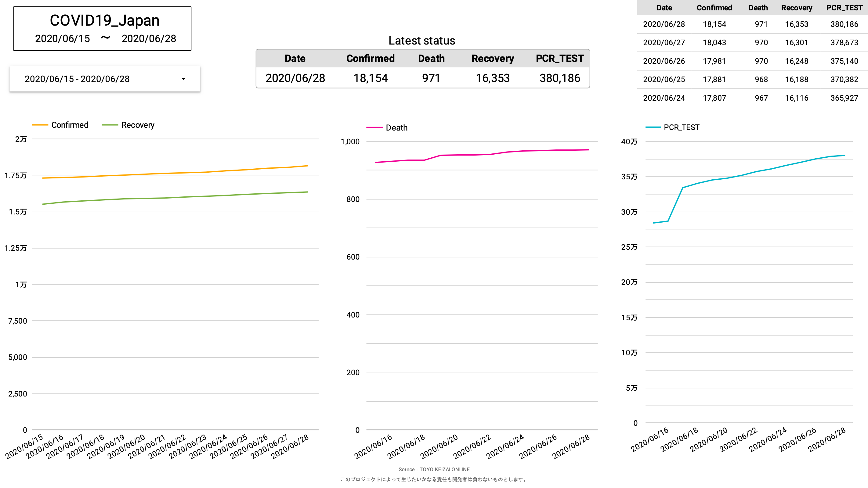This screenshot has height=488, width=868.
Task: Click the 2020/06/15 - 2020/06/28 date selector
Action: point(78,79)
